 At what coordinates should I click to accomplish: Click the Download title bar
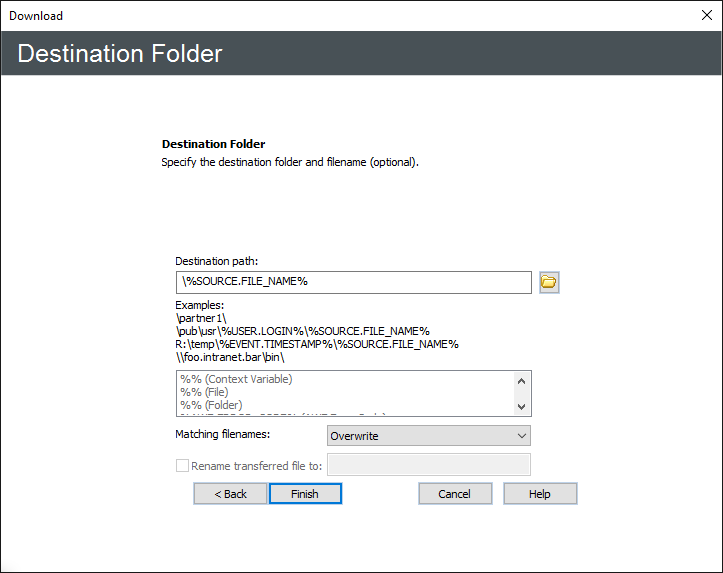(x=300, y=15)
